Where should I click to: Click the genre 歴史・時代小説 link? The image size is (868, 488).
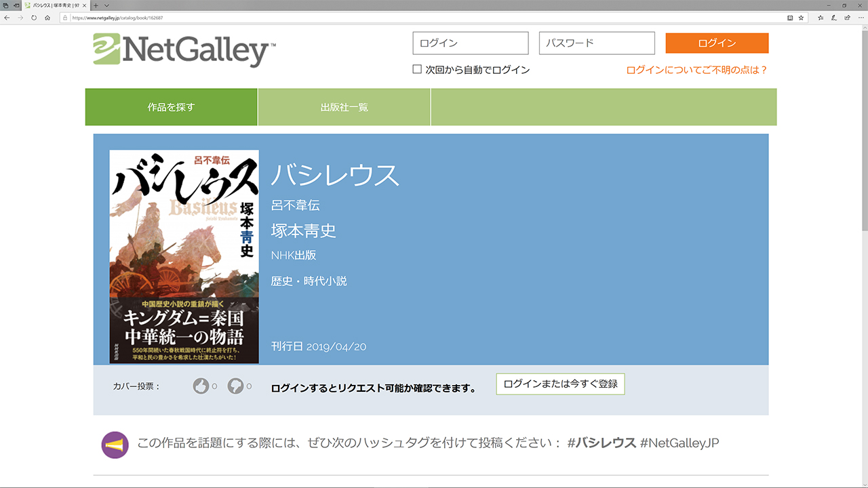pyautogui.click(x=309, y=281)
